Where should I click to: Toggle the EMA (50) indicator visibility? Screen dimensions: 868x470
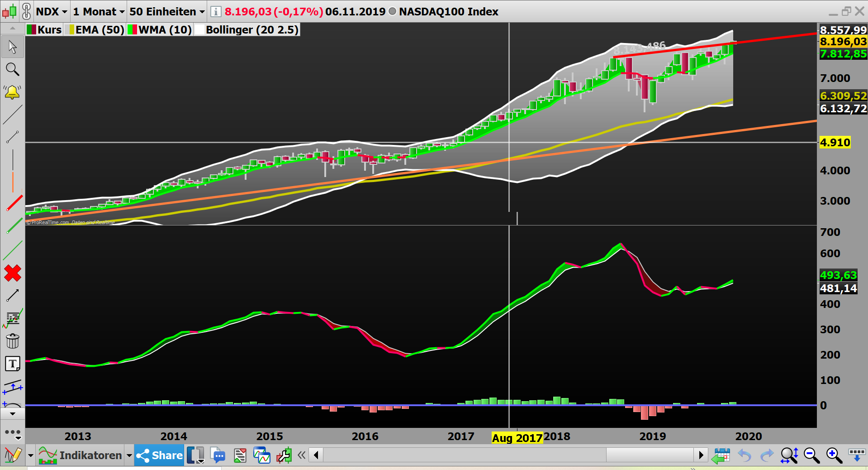point(95,29)
